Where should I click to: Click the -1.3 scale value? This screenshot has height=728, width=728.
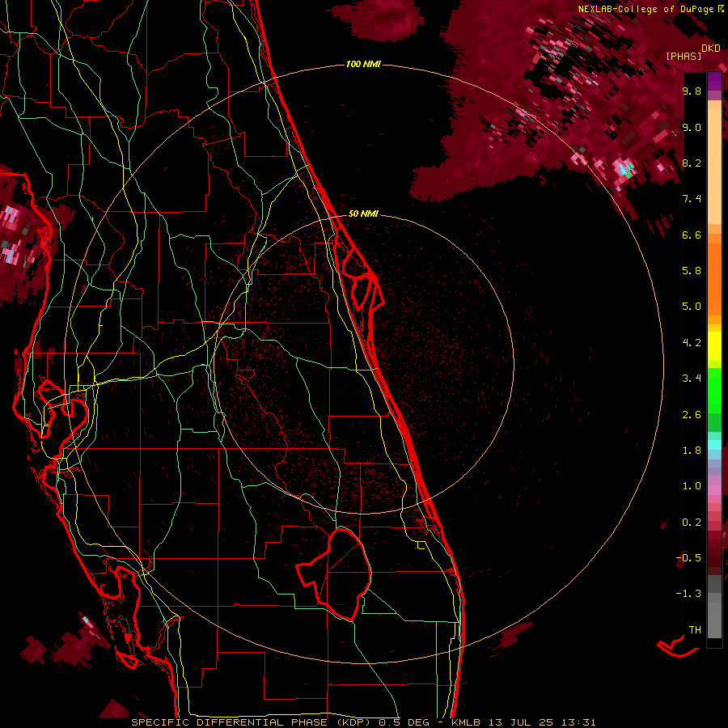pos(688,594)
